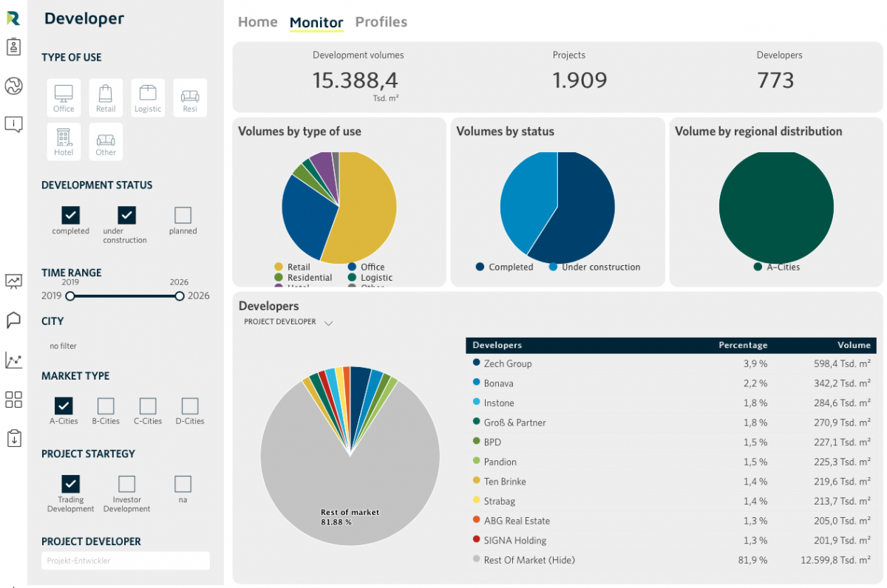Screen dimensions: 887x588
Task: Click the Office legend color dot
Action: click(352, 267)
